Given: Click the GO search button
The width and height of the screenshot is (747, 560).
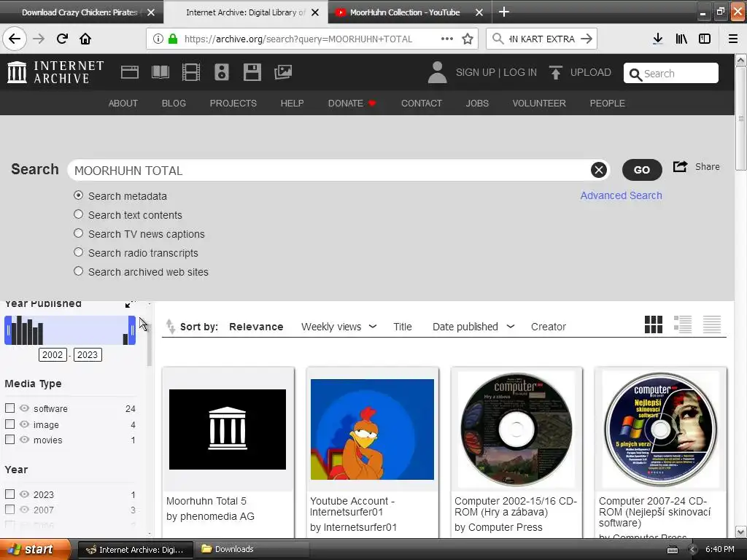Looking at the screenshot, I should pos(642,170).
